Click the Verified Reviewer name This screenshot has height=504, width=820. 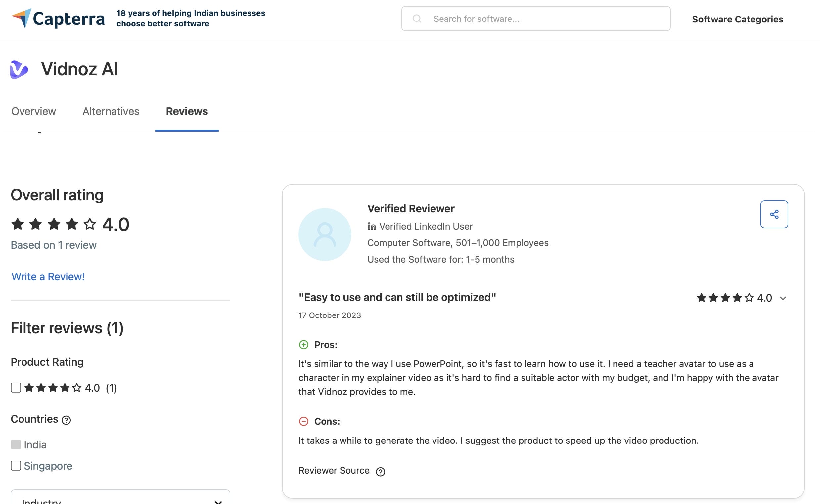tap(411, 209)
